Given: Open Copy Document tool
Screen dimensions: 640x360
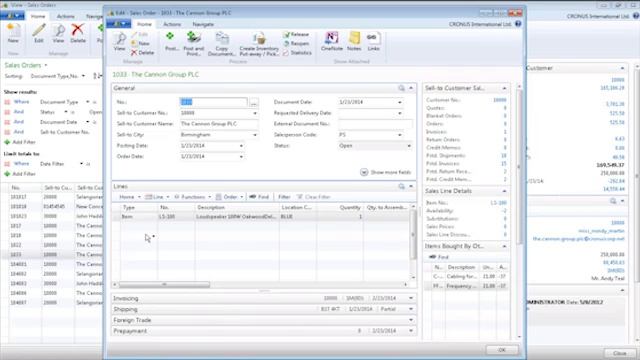Looking at the screenshot, I should [222, 44].
